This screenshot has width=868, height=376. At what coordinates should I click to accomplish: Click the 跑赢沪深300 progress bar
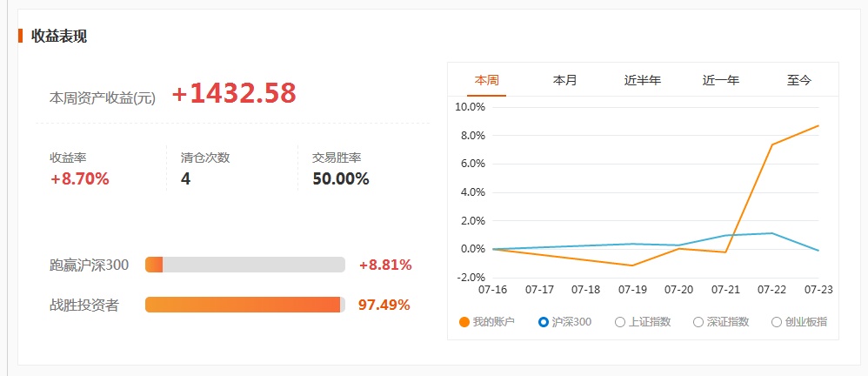click(244, 265)
